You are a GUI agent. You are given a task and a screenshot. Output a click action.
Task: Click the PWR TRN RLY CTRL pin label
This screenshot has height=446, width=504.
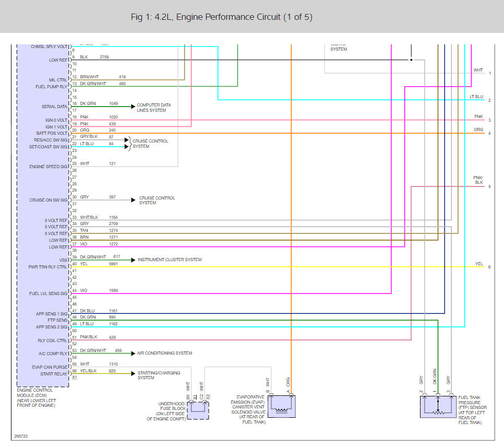click(47, 267)
